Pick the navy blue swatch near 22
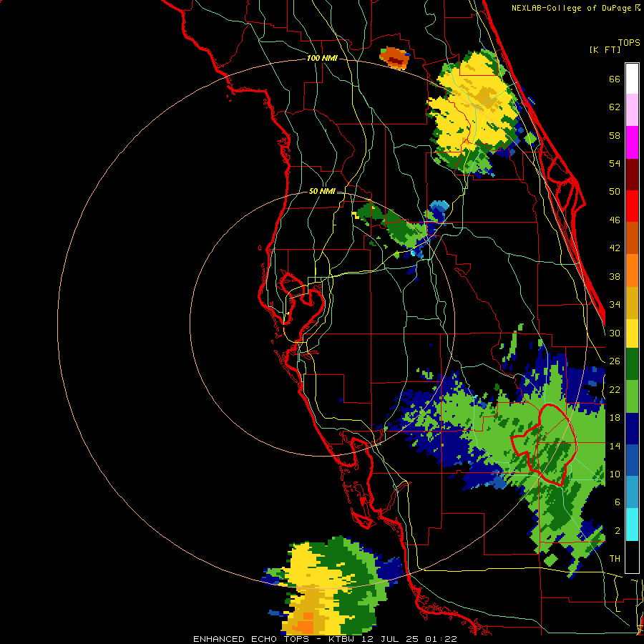Screen dimensions: 644x644 point(632,429)
